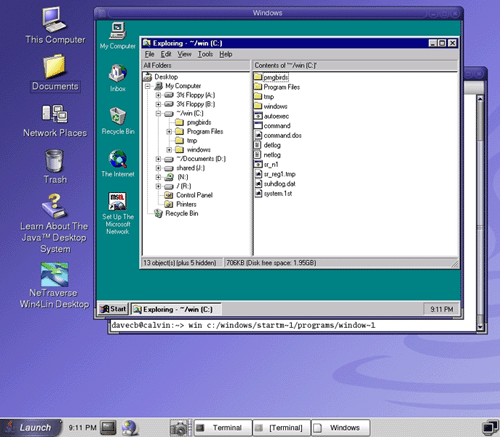This screenshot has width=500, height=437.
Task: Click the camera screenshot icon in panel
Action: coord(179,428)
